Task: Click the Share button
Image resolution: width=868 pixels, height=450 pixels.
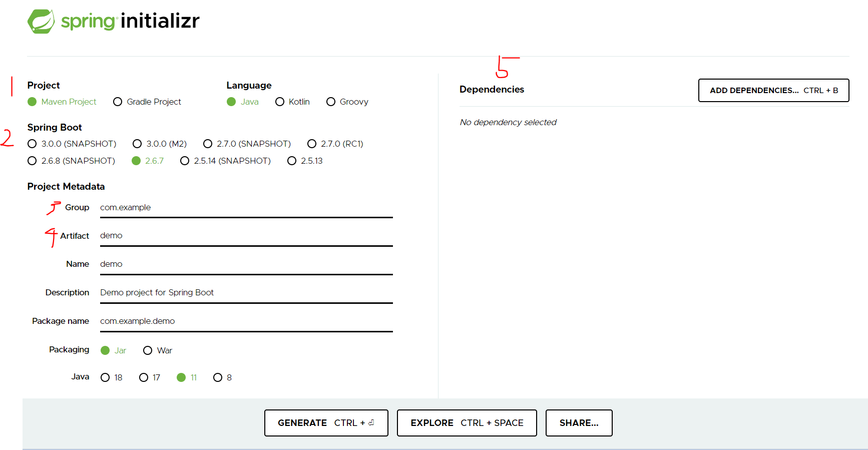Action: 579,423
